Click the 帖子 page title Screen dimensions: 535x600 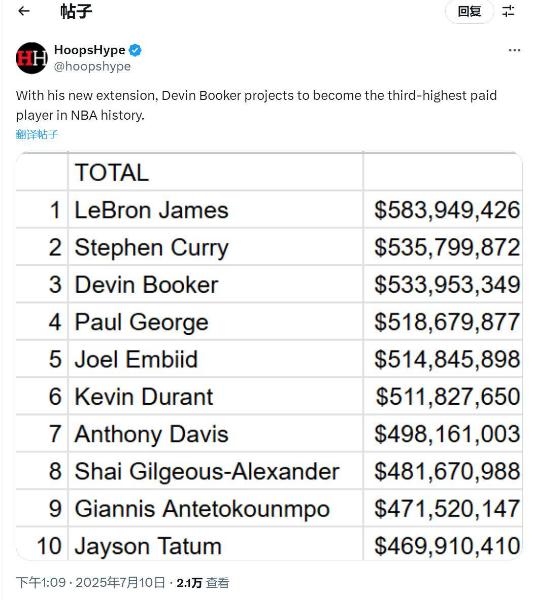click(76, 11)
